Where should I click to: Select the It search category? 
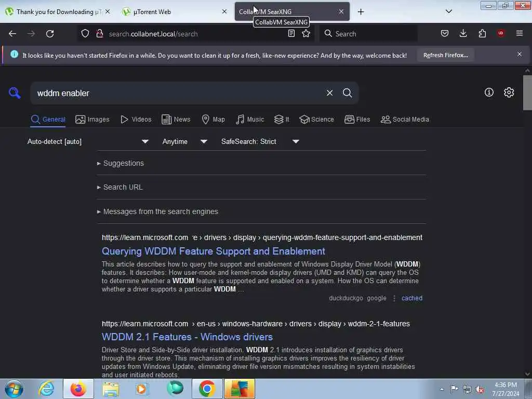(282, 119)
